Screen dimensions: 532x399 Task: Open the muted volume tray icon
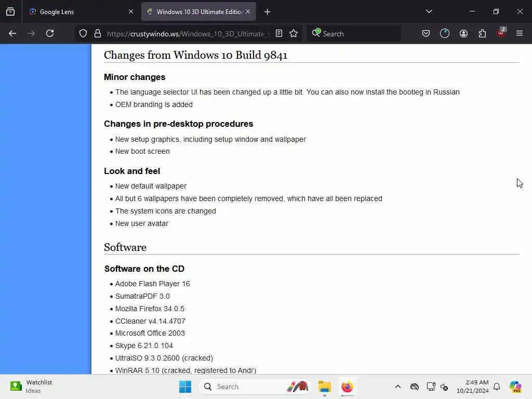445,387
